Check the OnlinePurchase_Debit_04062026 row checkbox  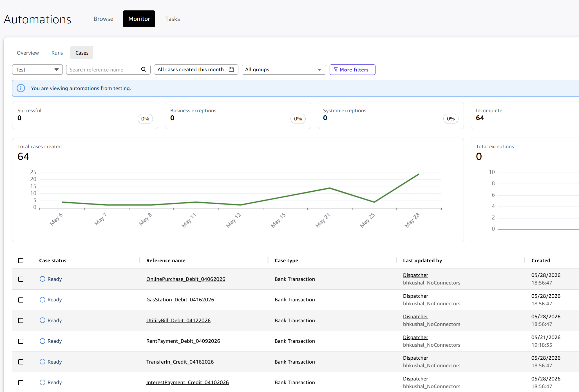(x=21, y=279)
